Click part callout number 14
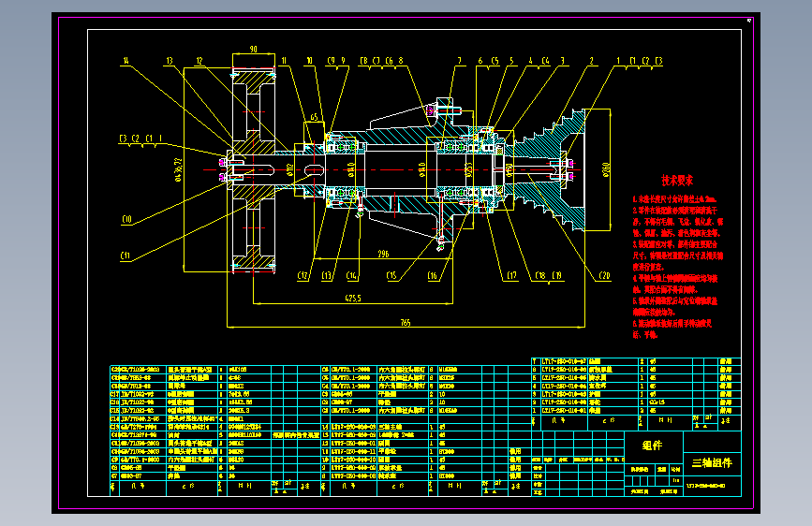The image size is (812, 526). click(x=125, y=61)
